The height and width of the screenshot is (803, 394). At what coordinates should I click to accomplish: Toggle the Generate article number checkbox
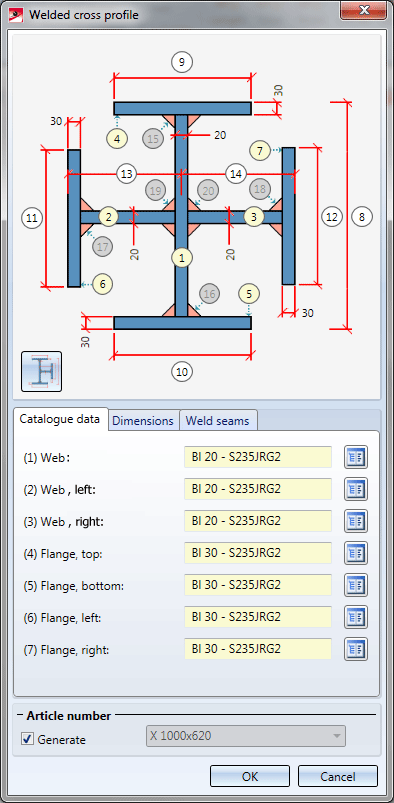click(27, 739)
